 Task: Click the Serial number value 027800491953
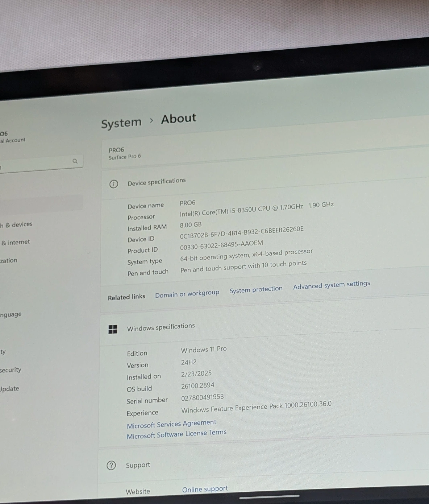(x=203, y=397)
